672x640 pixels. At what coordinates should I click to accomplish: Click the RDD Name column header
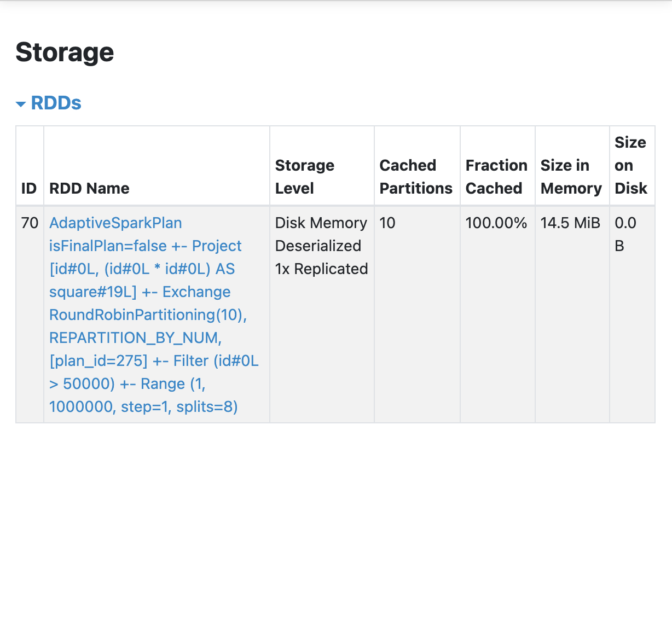[89, 188]
